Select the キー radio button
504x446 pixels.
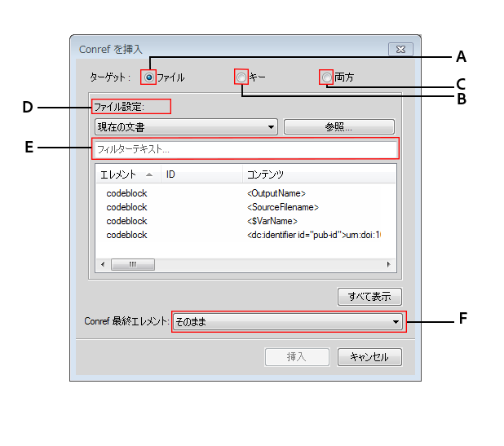pos(241,77)
